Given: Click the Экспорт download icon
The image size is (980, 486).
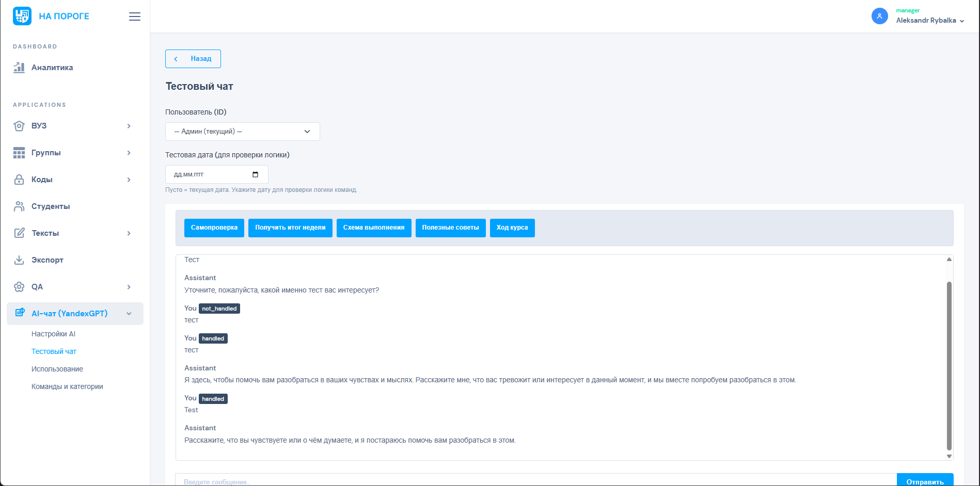Looking at the screenshot, I should click(x=19, y=260).
